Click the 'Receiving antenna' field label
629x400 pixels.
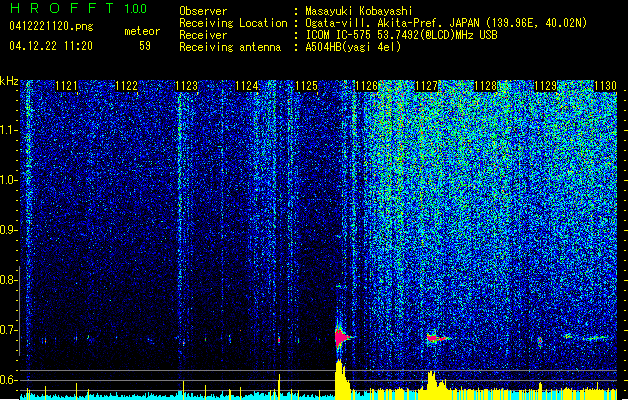tap(230, 47)
